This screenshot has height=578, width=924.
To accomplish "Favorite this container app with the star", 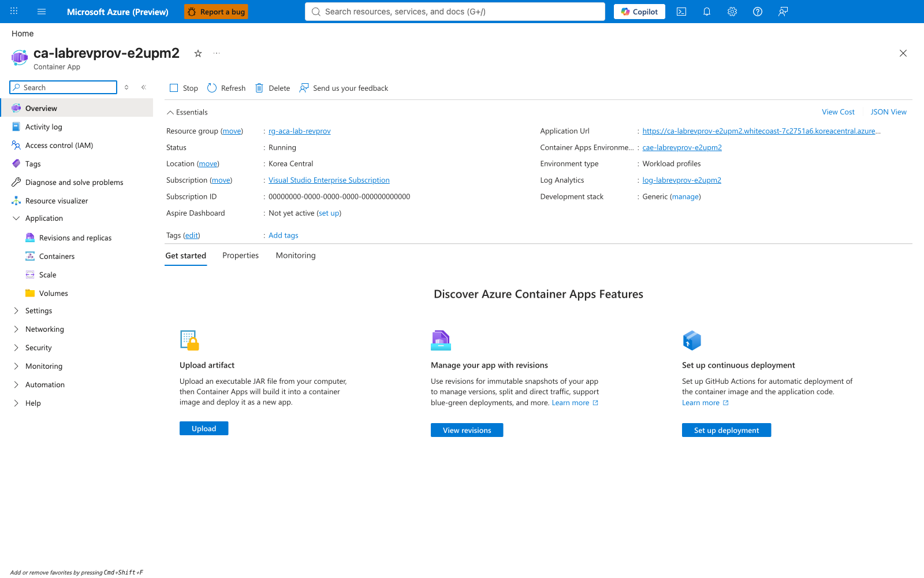I will (198, 53).
